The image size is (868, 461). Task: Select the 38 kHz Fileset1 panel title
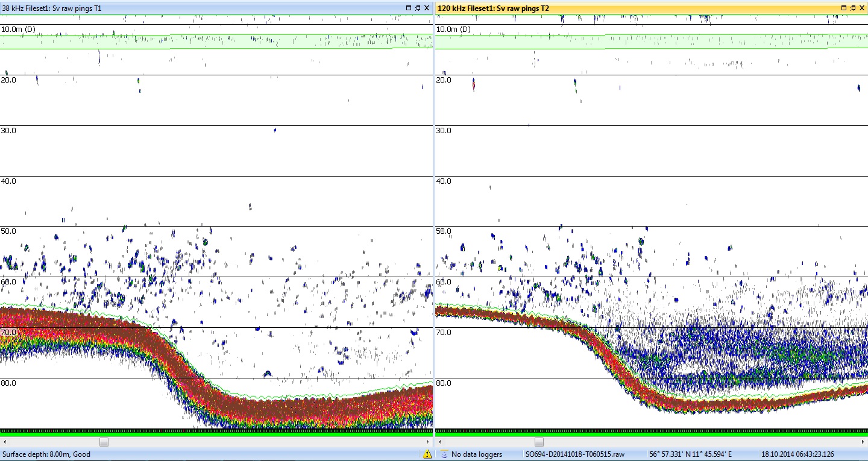pos(52,8)
